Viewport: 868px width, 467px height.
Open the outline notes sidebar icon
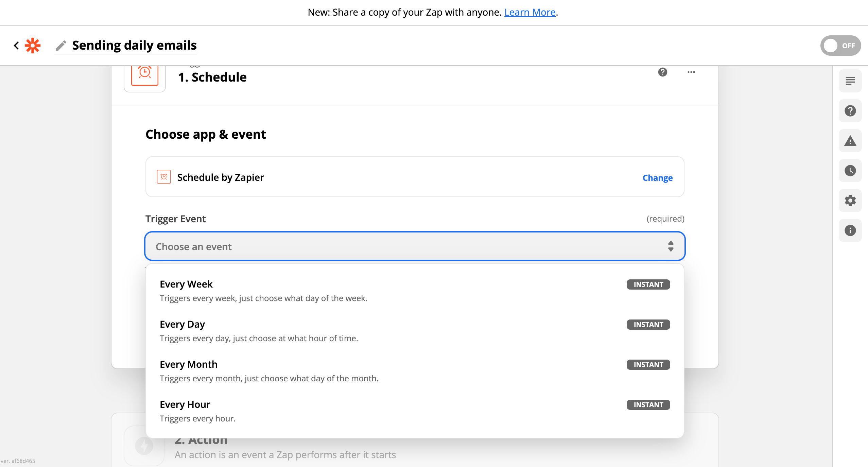coord(850,81)
